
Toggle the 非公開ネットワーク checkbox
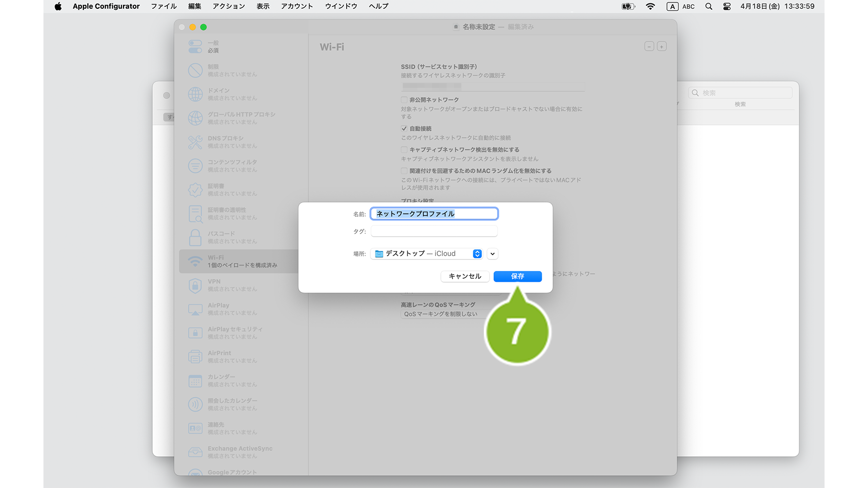tap(404, 100)
